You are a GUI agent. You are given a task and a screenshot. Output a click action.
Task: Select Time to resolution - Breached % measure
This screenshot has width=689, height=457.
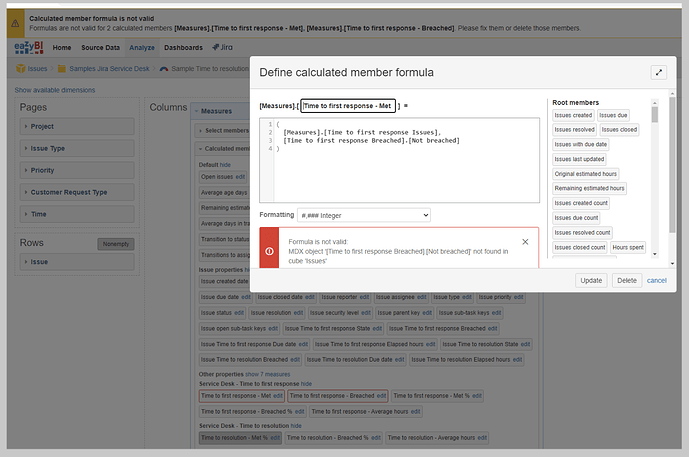(328, 438)
